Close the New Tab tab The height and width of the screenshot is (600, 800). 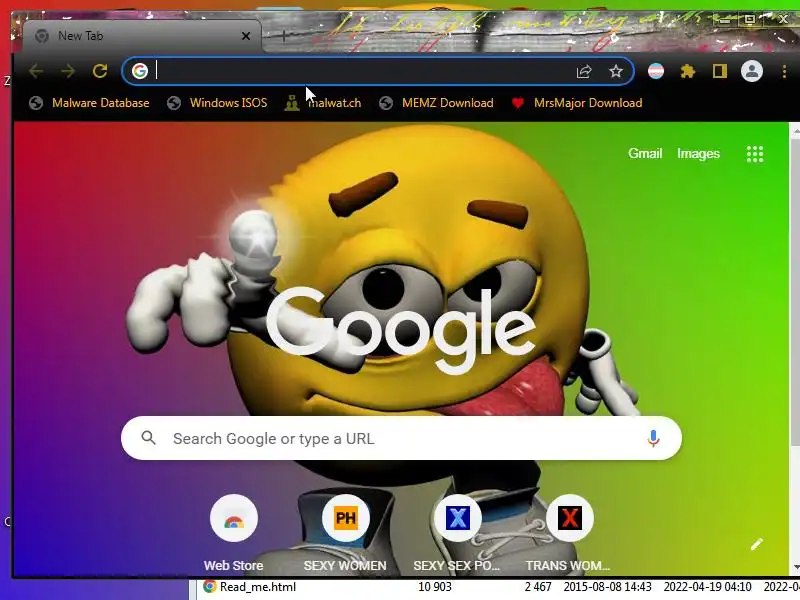(x=246, y=36)
